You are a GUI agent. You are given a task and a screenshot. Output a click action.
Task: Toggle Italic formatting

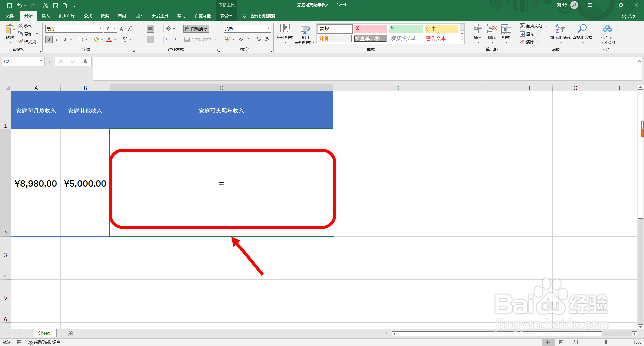pos(57,39)
